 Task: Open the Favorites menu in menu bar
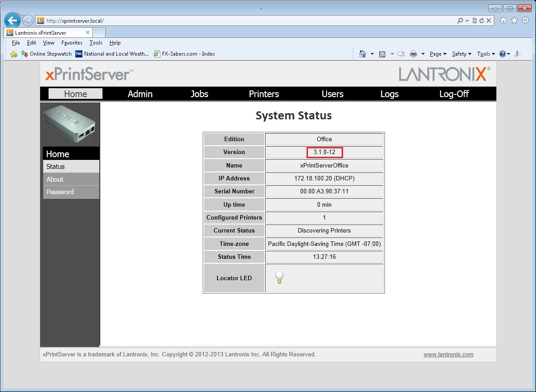(x=72, y=43)
